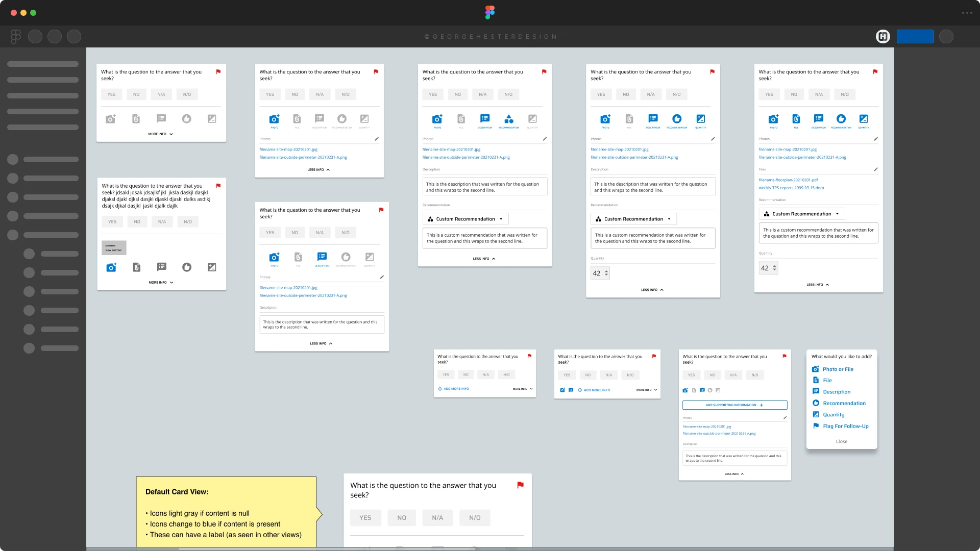Click blue QUANTITY icon in card with Files section
This screenshot has height=551, width=980.
[864, 119]
